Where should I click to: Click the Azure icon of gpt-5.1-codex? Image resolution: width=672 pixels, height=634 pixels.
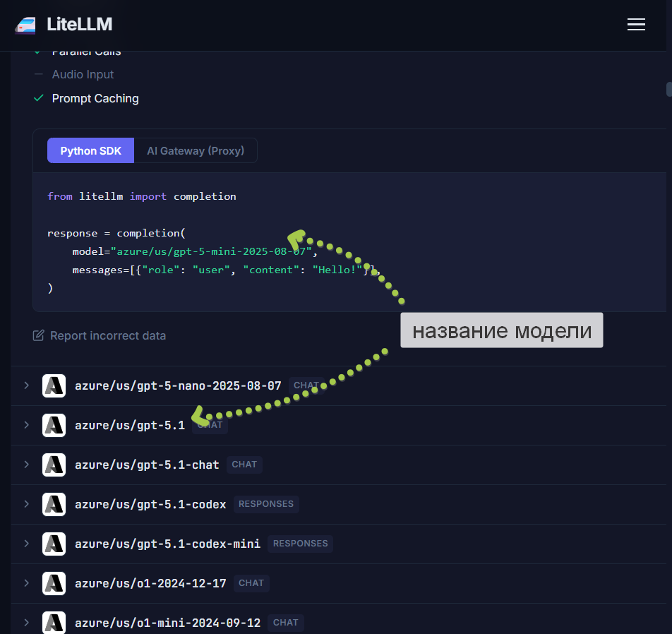click(x=54, y=504)
